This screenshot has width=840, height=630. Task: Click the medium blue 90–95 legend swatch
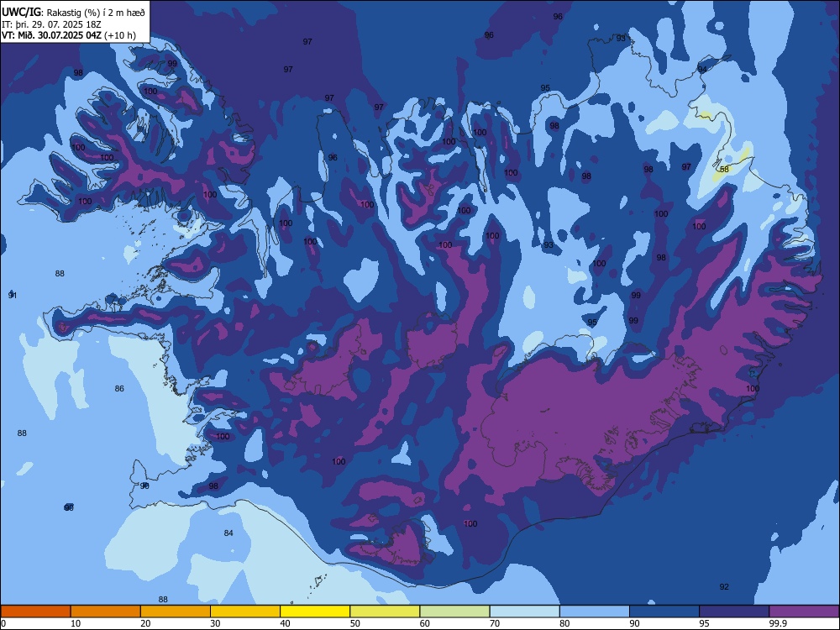(664, 612)
